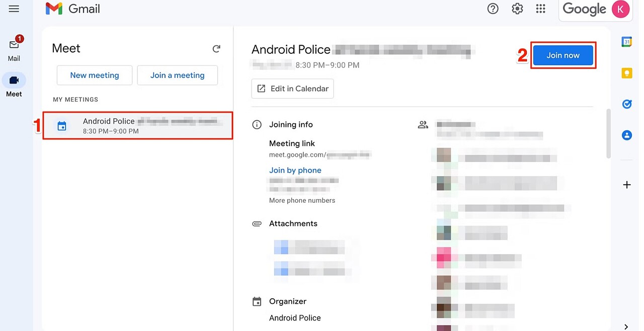Click the Attachments heading
This screenshot has width=644, height=331.
pyautogui.click(x=293, y=223)
